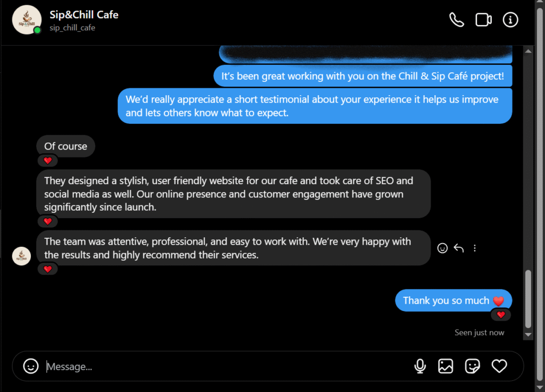Start an audio call with Sip&Chill Cafe
The width and height of the screenshot is (545, 392).
click(457, 20)
